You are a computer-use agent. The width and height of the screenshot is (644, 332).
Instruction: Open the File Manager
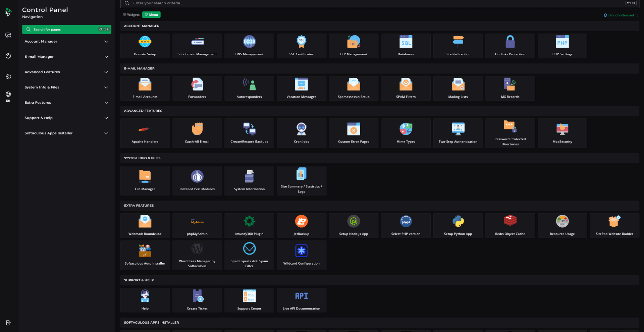pyautogui.click(x=145, y=180)
